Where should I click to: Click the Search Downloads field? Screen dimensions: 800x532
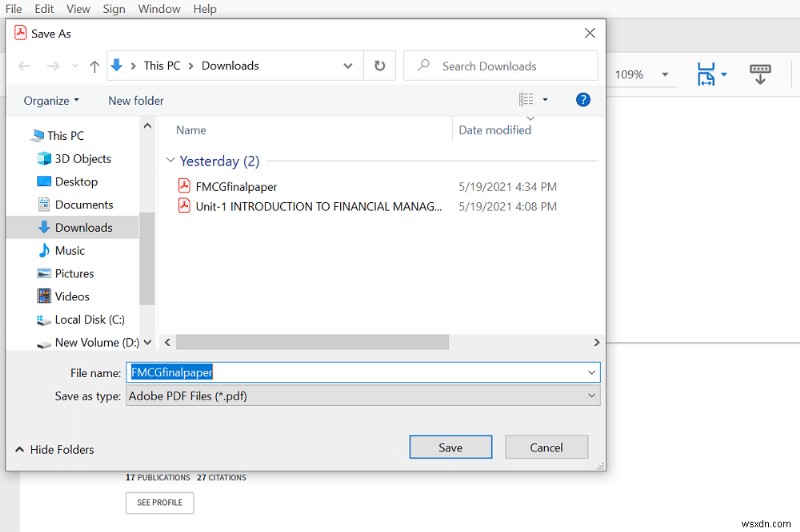(501, 66)
